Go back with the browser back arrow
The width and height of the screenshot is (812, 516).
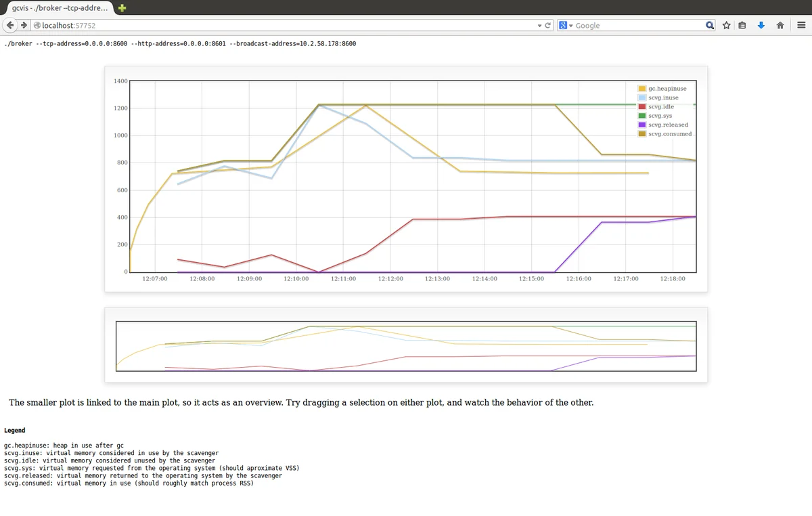[x=12, y=25]
